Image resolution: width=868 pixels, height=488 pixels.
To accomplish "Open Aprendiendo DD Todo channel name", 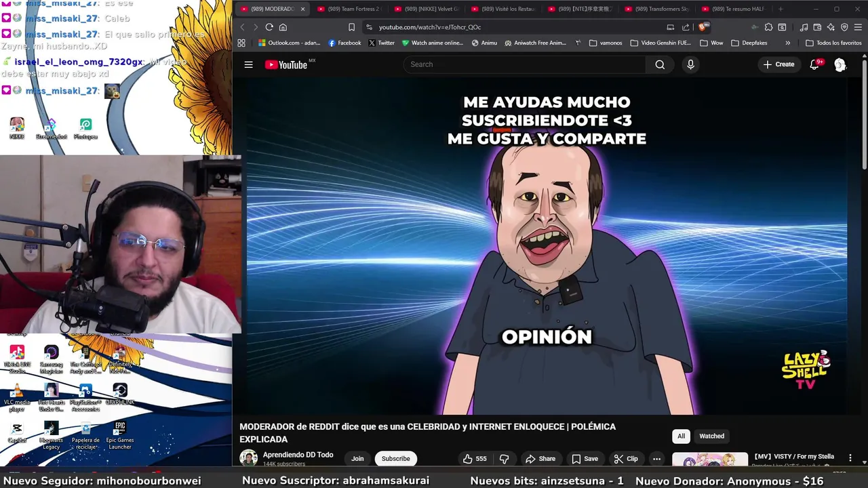I will coord(298,455).
